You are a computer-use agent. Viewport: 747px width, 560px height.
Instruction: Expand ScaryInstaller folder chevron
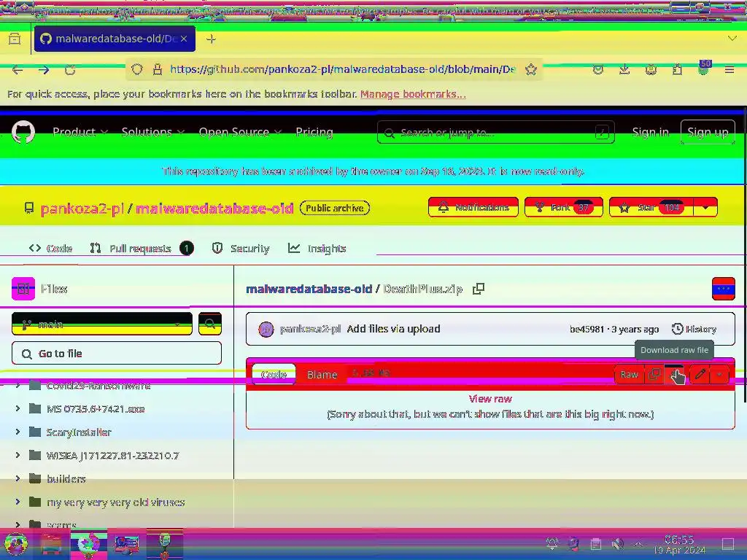click(18, 432)
